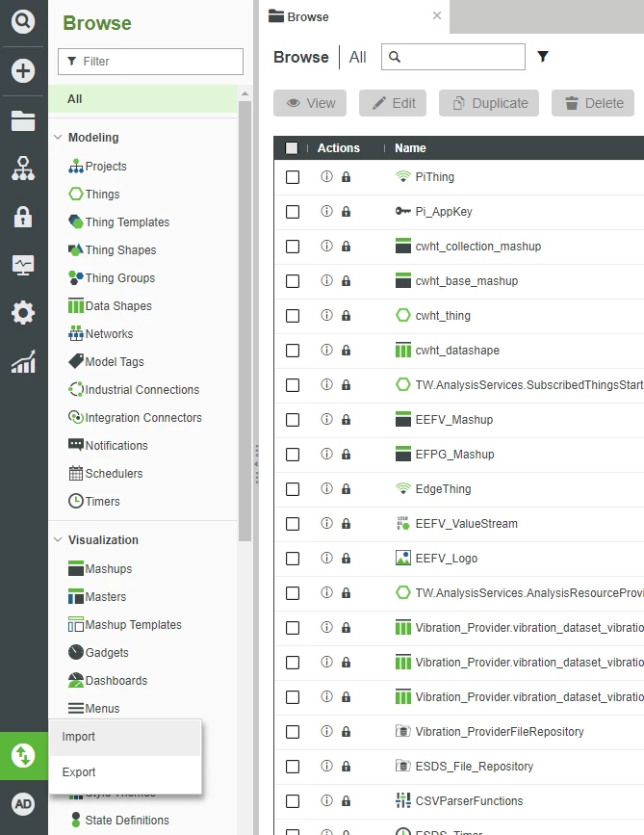
Task: Check the cwht_collection_mashup checkbox
Action: [x=293, y=247]
